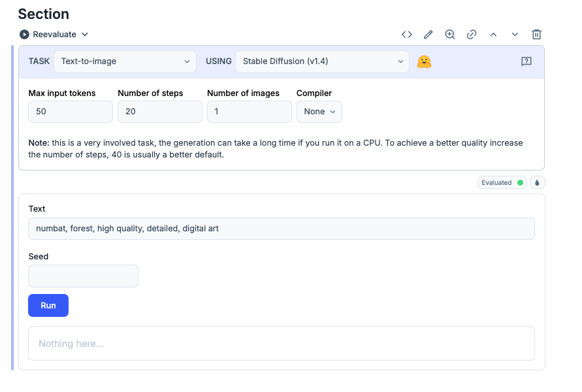This screenshot has width=582, height=392.
Task: Click the Reevaluate play icon
Action: [x=25, y=35]
